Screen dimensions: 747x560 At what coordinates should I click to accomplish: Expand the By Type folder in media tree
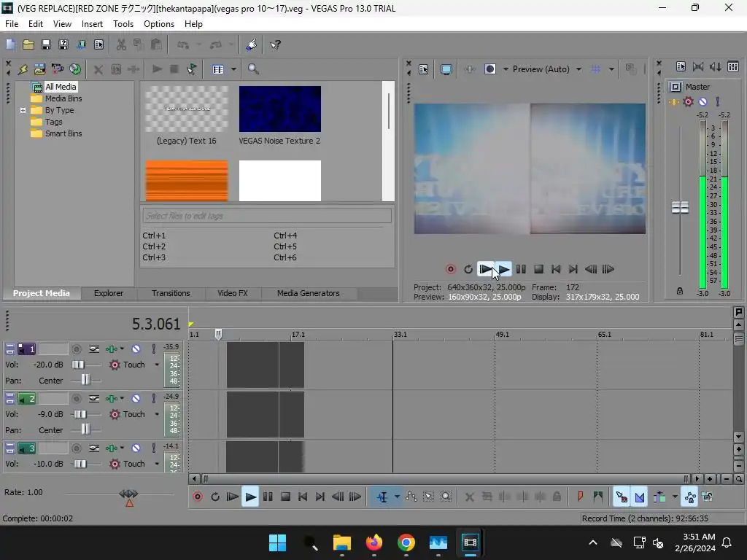[23, 110]
